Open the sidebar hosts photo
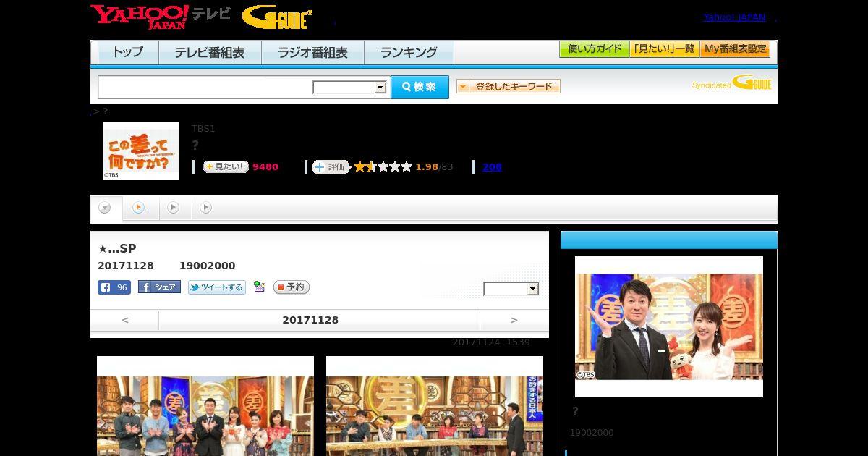 pyautogui.click(x=669, y=326)
